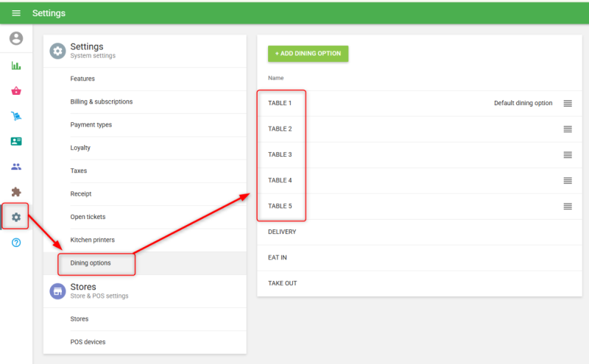Open the Reports bar chart icon
The height and width of the screenshot is (364, 589).
click(16, 65)
